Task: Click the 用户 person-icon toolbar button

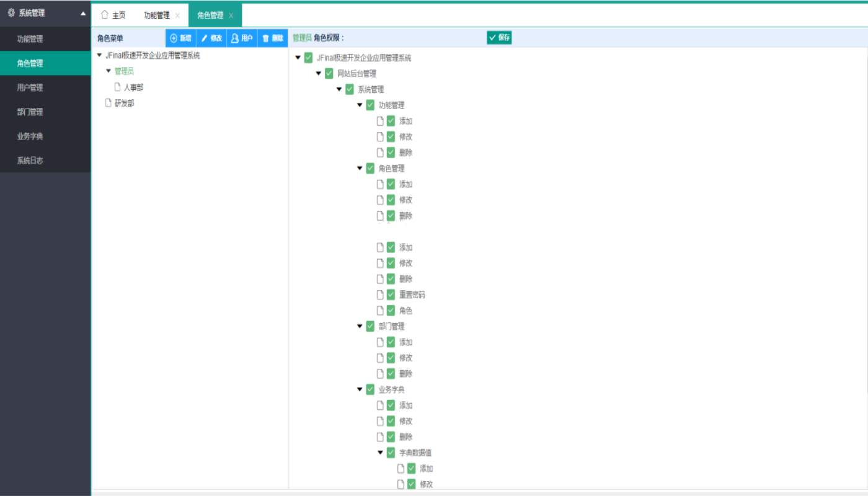Action: (x=242, y=38)
